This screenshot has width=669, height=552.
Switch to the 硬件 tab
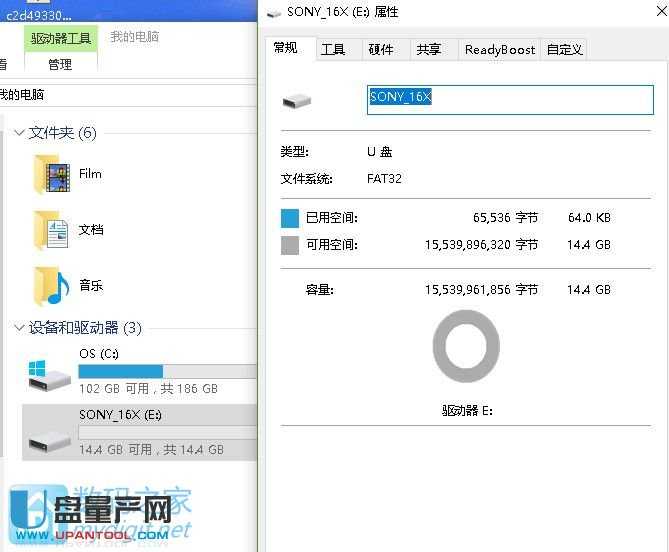click(381, 50)
